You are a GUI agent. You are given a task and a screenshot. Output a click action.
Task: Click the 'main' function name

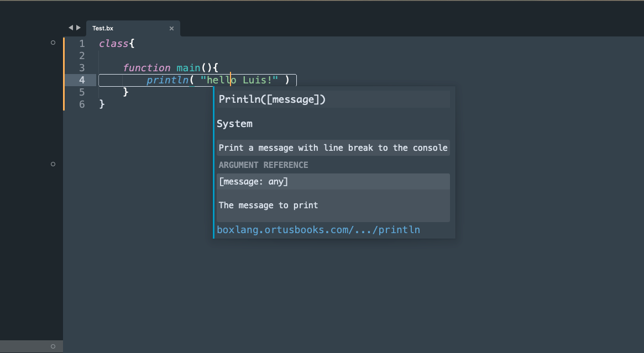click(x=188, y=68)
